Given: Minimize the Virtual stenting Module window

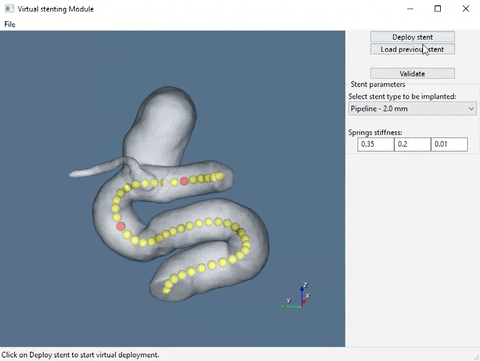Looking at the screenshot, I should click(410, 9).
